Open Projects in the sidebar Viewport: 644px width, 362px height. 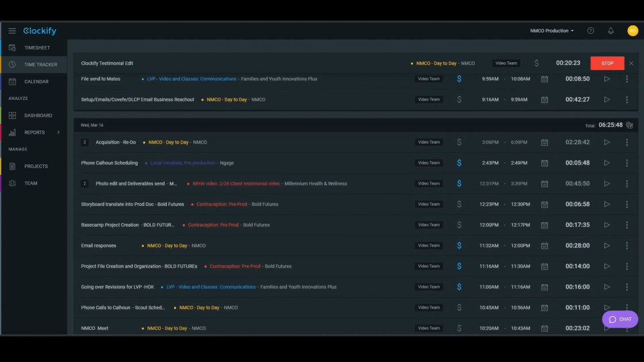pyautogui.click(x=34, y=166)
